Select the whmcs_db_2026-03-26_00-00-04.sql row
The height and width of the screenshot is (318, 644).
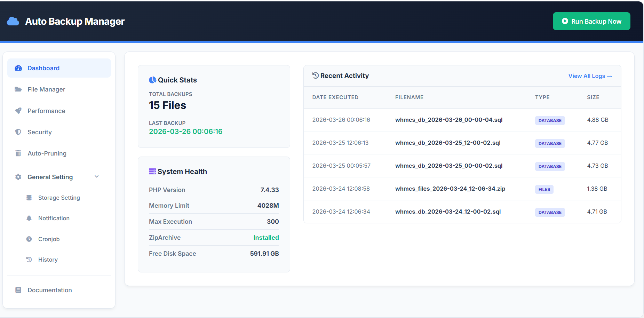(x=448, y=120)
